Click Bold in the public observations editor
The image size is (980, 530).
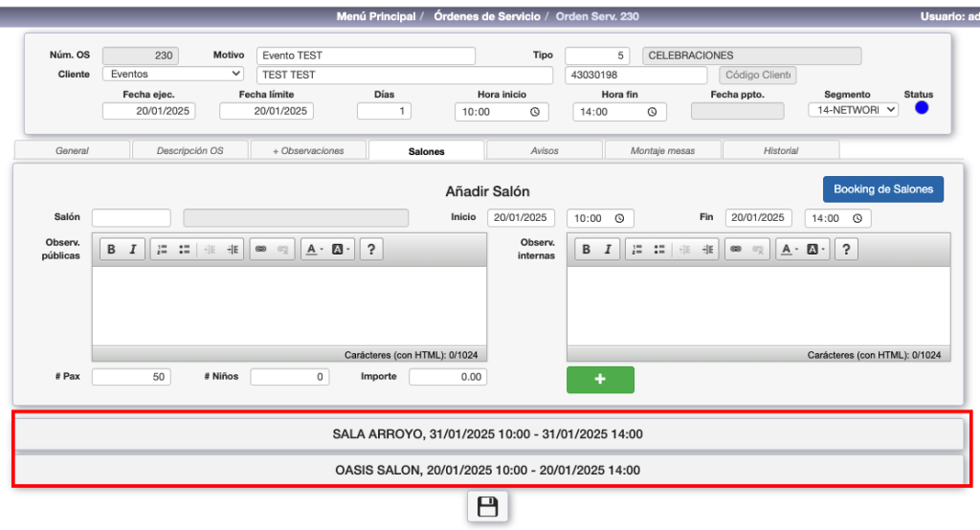(x=111, y=250)
